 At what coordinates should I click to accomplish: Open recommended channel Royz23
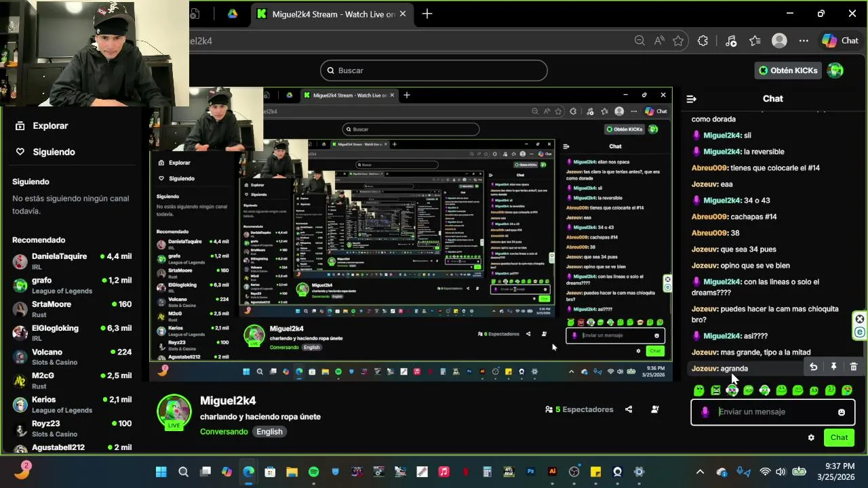pyautogui.click(x=72, y=428)
